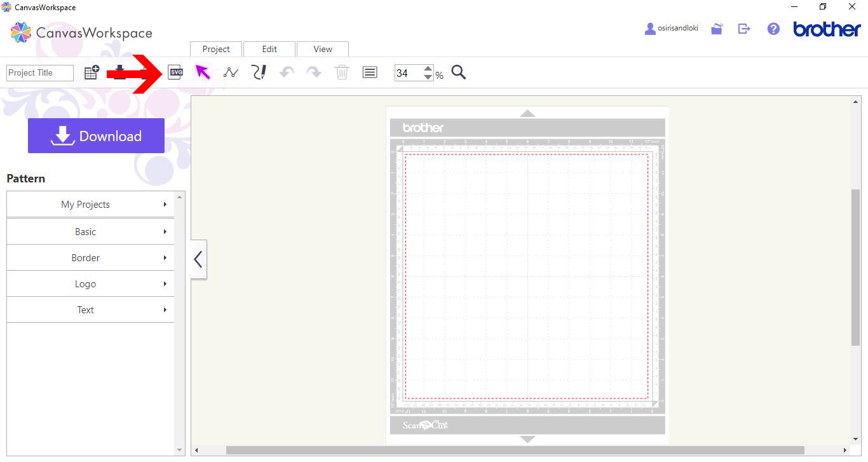This screenshot has height=462, width=868.
Task: Click the canvas scrollbar down arrow
Action: (x=855, y=439)
